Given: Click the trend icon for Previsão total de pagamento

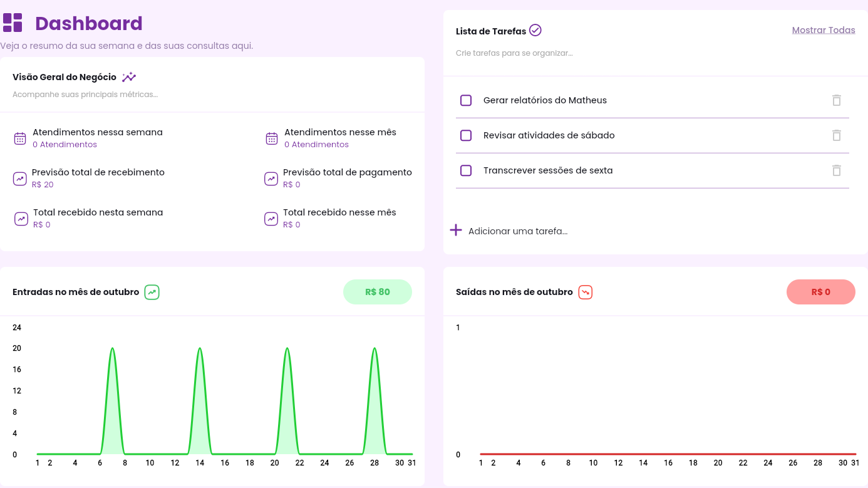Looking at the screenshot, I should tap(271, 179).
